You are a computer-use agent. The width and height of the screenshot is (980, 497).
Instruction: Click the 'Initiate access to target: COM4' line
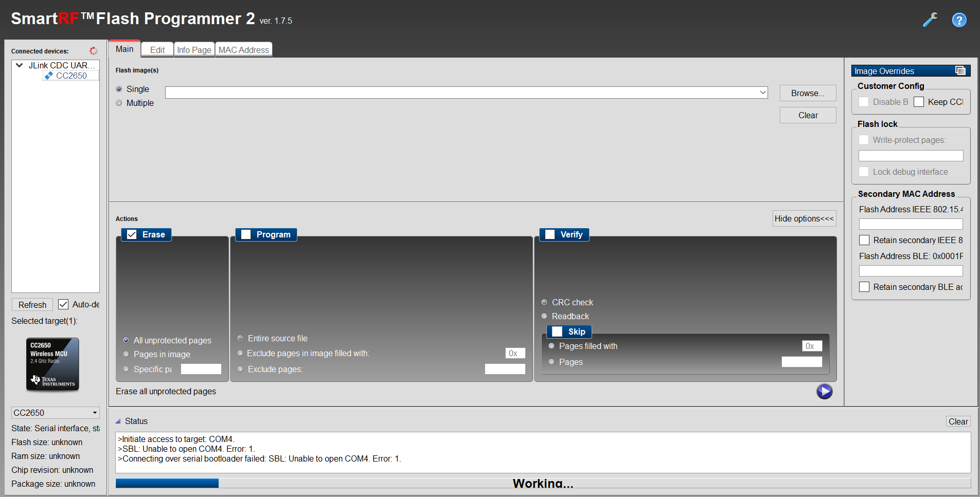(x=176, y=439)
